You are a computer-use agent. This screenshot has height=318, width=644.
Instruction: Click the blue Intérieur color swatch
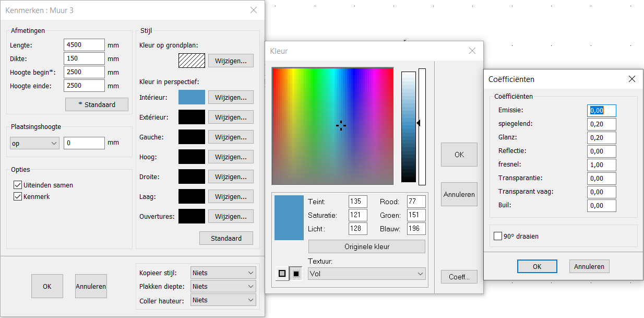coord(192,97)
